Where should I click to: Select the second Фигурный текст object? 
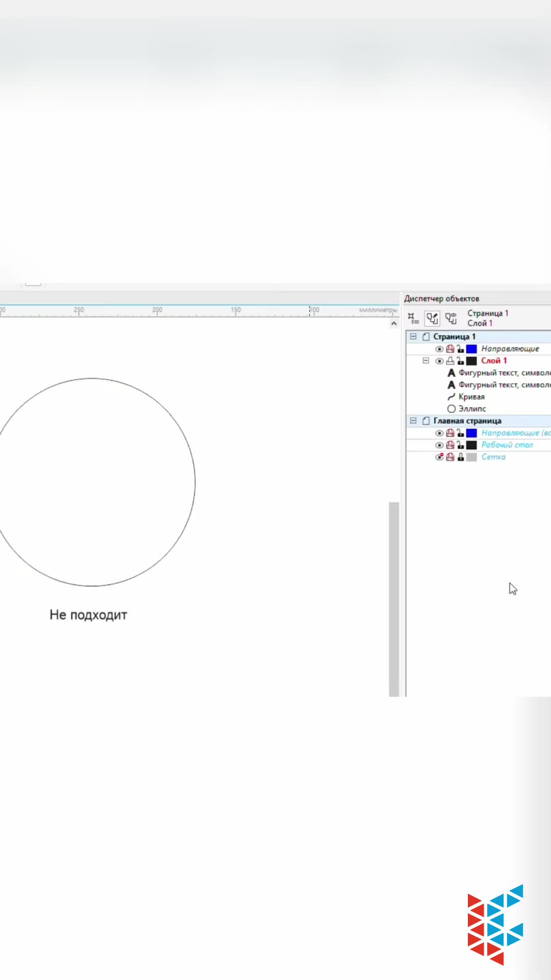click(x=499, y=385)
